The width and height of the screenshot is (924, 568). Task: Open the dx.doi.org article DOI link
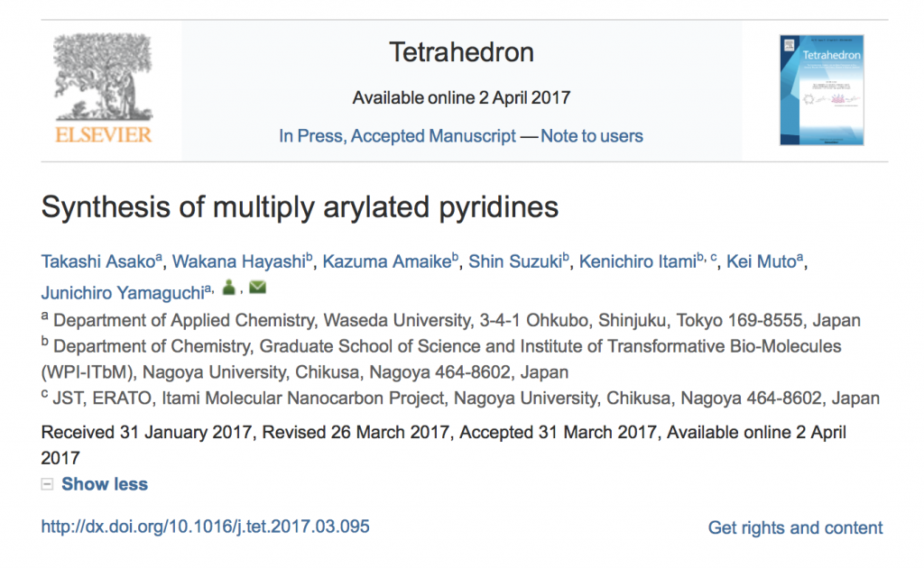[205, 527]
